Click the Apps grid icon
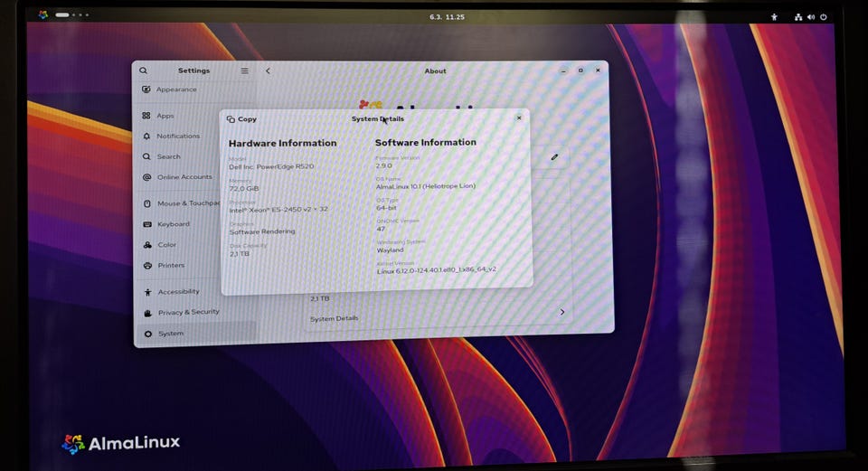Image resolution: width=868 pixels, height=471 pixels. tap(146, 116)
